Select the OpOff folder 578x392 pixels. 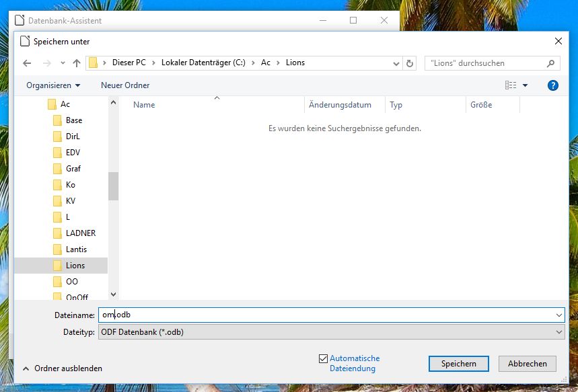71,296
